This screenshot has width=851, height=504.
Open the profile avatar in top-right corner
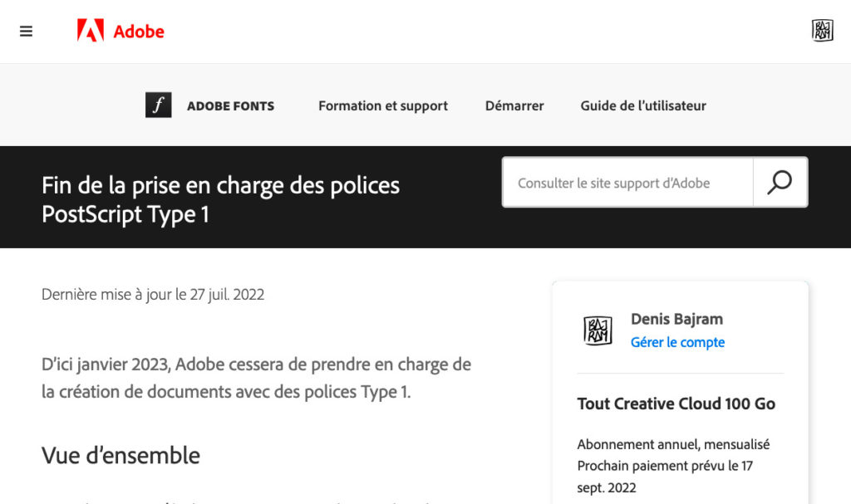coord(822,31)
